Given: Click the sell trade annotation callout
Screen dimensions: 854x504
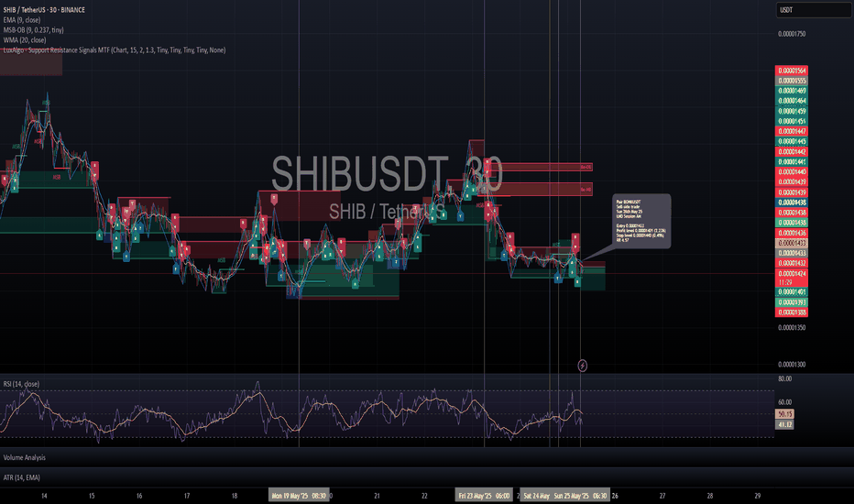Looking at the screenshot, I should [641, 221].
